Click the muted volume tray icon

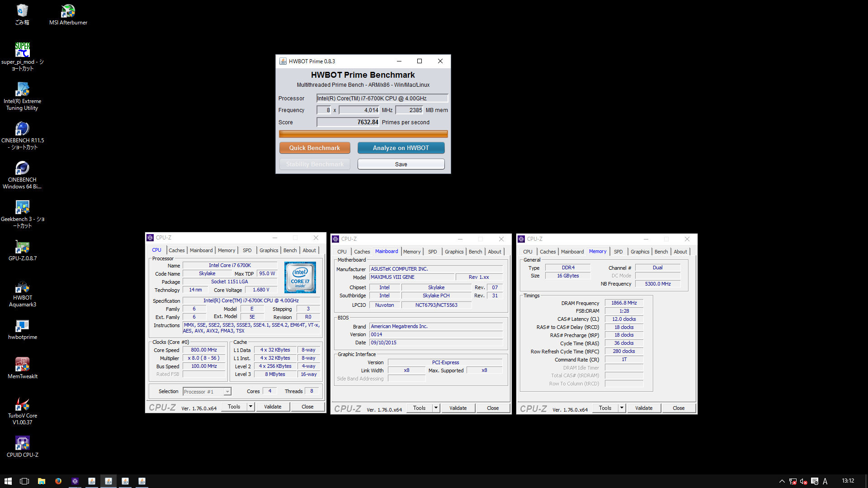coord(803,481)
